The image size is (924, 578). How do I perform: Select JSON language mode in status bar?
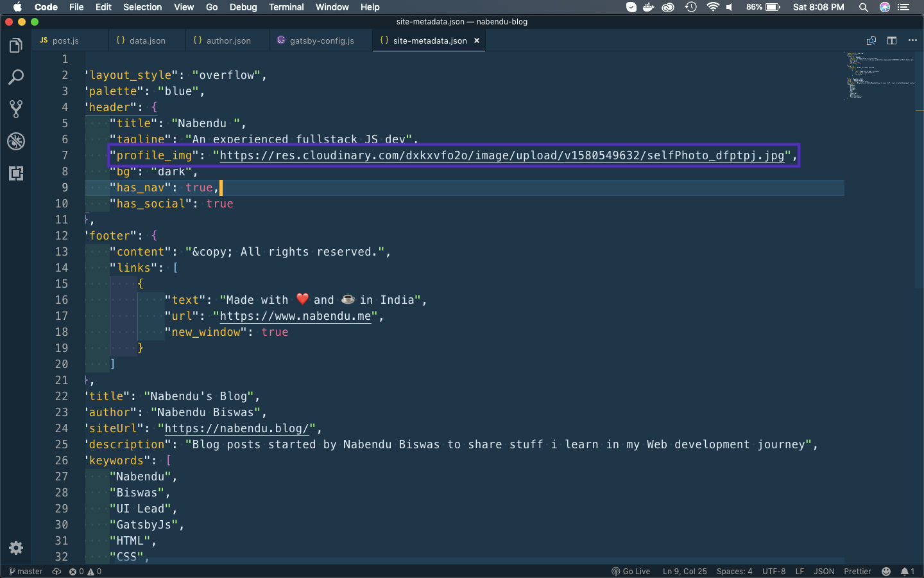[824, 572]
